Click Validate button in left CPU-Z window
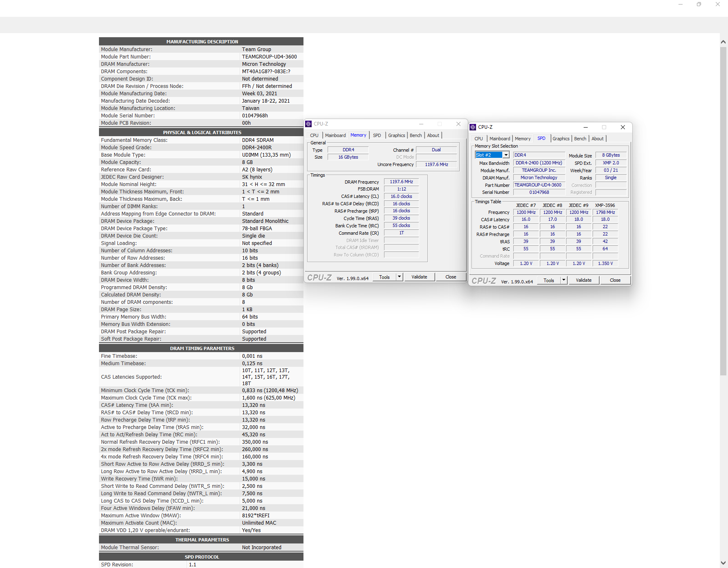Viewport: 728px width, 568px height. [419, 277]
